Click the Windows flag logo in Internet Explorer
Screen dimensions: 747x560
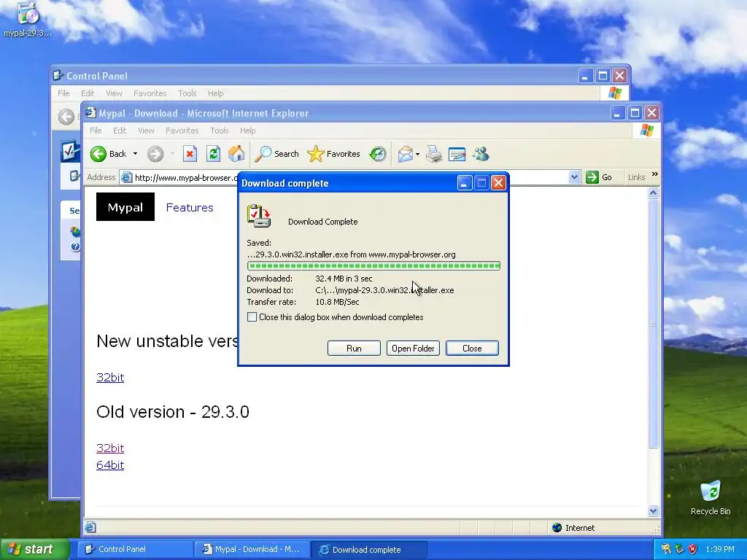(646, 130)
